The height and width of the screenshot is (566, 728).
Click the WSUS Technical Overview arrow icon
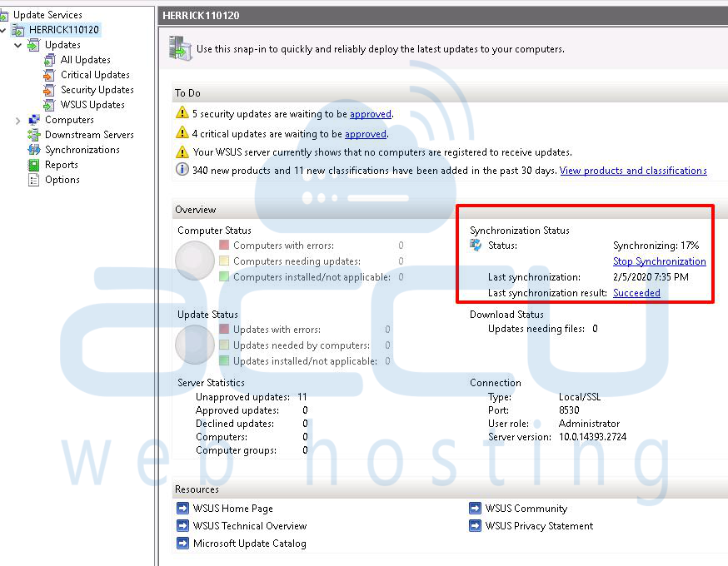(183, 526)
